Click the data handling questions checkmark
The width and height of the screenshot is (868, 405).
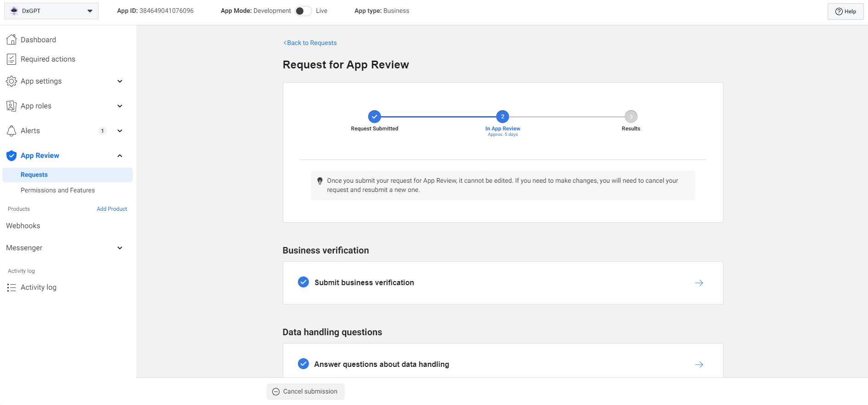(x=303, y=364)
